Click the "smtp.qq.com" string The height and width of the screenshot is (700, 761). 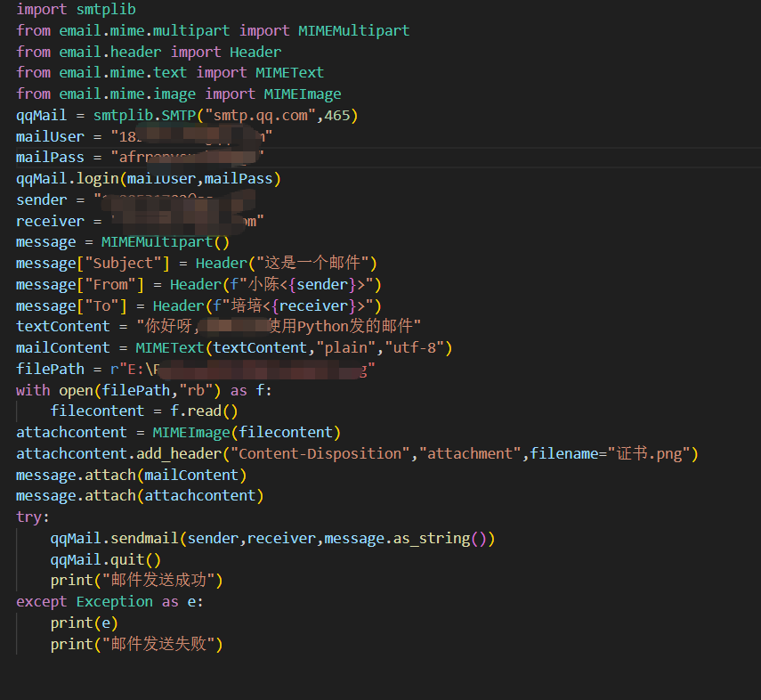(x=261, y=116)
